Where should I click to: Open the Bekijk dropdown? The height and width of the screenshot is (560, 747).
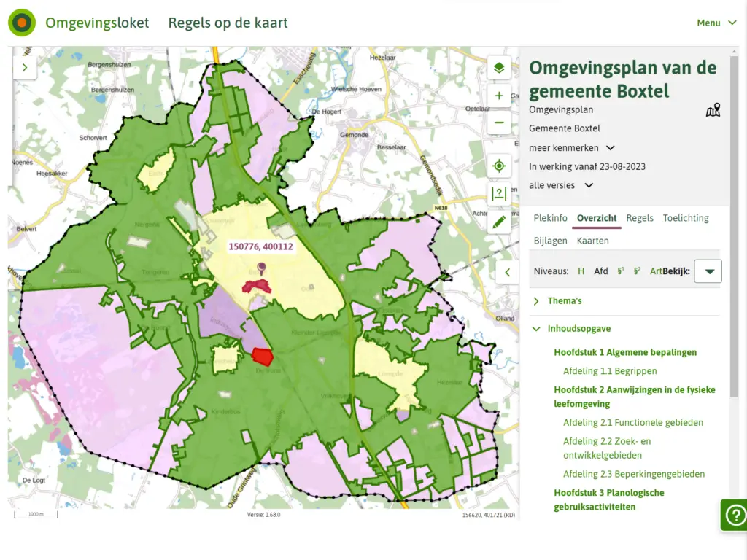click(x=708, y=271)
